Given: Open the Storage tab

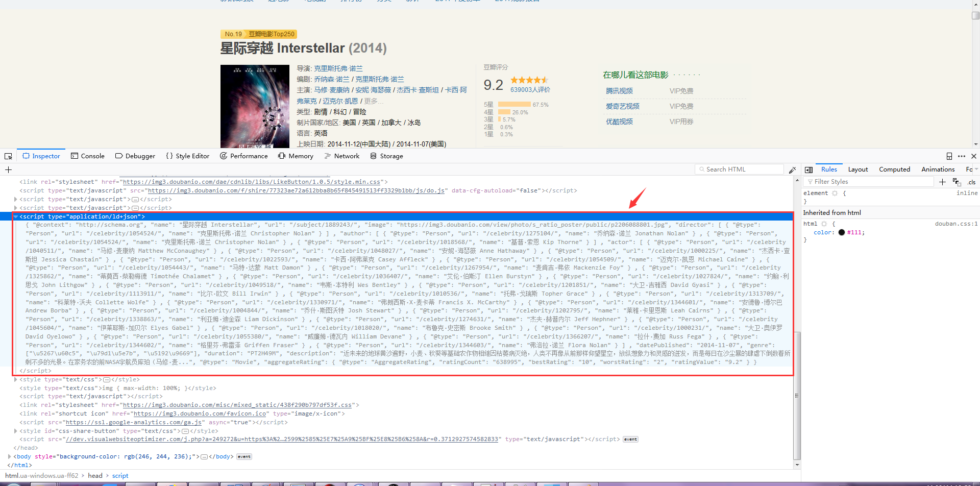Looking at the screenshot, I should coord(386,156).
